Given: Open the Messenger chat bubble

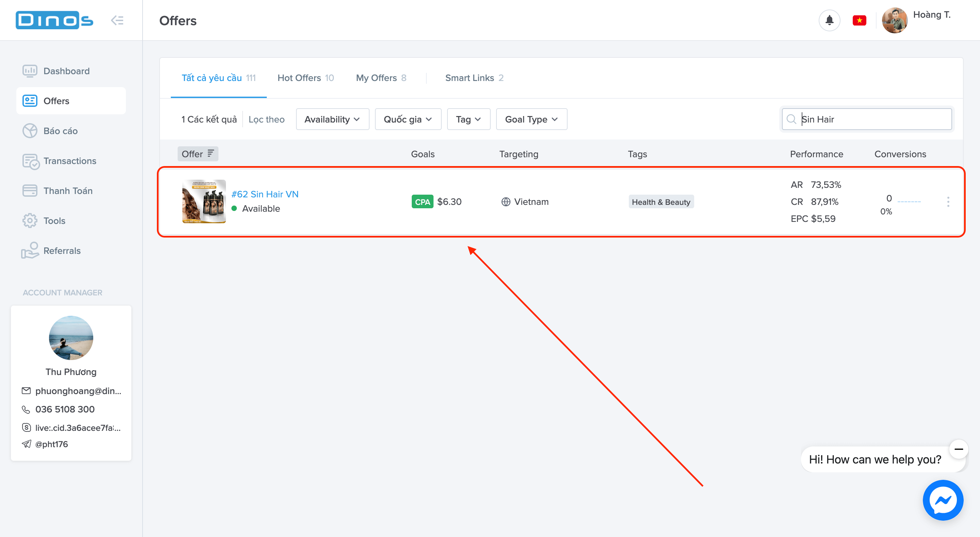Looking at the screenshot, I should [x=943, y=500].
